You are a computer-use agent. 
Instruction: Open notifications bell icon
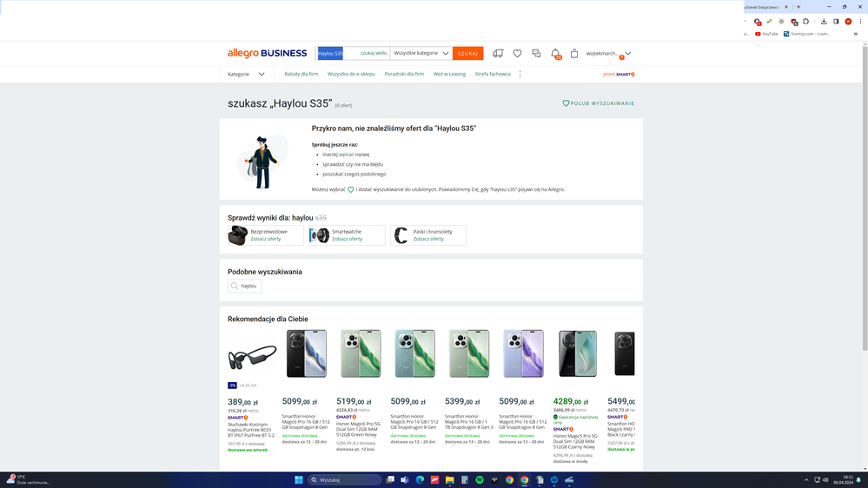click(555, 53)
